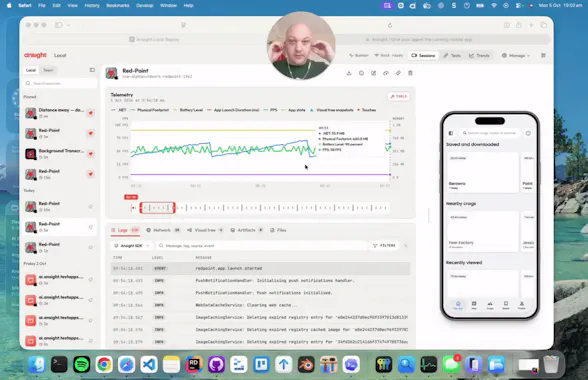Toggle Touches legend item
588x380 pixels.
coord(367,110)
